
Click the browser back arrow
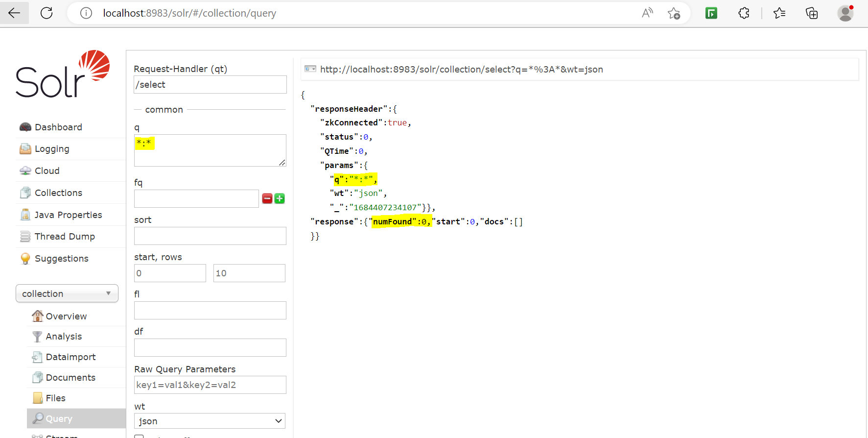click(x=14, y=13)
